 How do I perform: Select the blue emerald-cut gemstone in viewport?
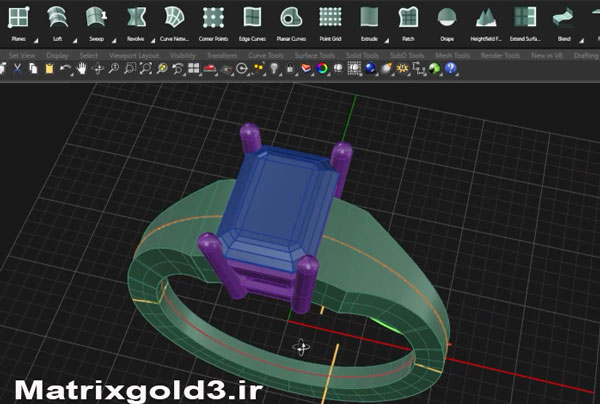277,209
